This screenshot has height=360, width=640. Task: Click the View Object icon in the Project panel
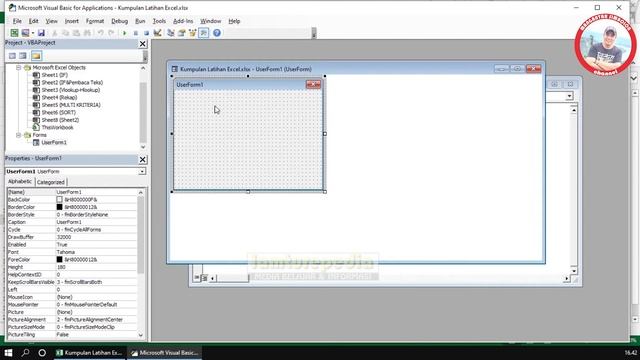pos(23,56)
